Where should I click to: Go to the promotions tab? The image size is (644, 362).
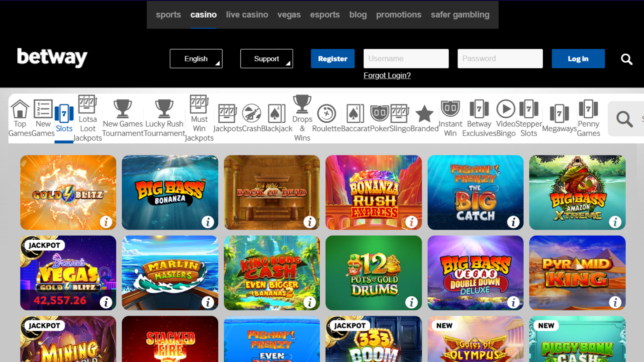click(x=398, y=15)
